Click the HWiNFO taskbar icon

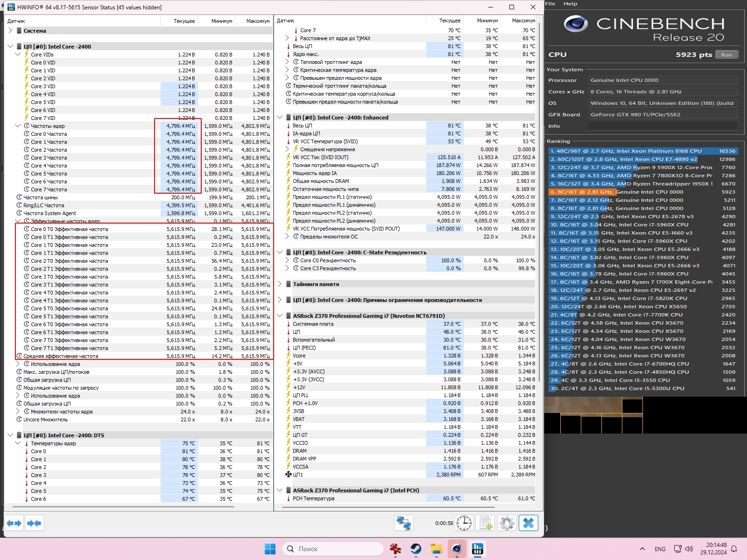(x=478, y=549)
